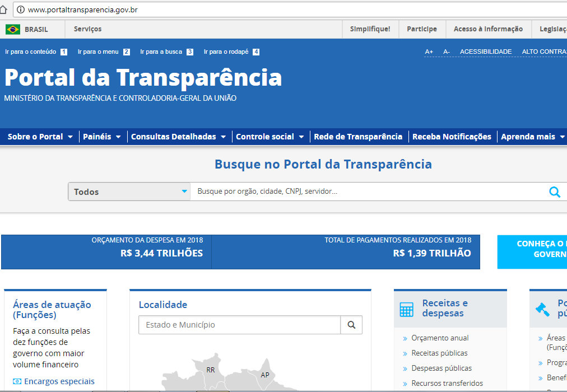Open the Orçamento anual link
Viewport: 567px width, 392px height.
(x=440, y=338)
